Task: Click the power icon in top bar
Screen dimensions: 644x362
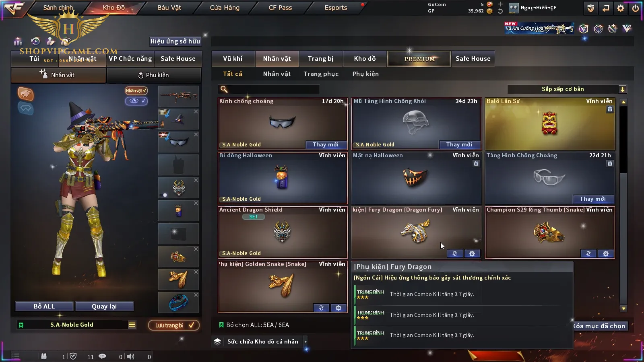Action: (636, 8)
